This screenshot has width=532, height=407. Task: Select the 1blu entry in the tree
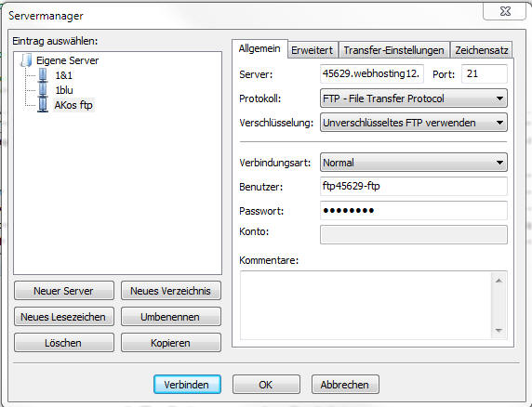click(x=64, y=90)
